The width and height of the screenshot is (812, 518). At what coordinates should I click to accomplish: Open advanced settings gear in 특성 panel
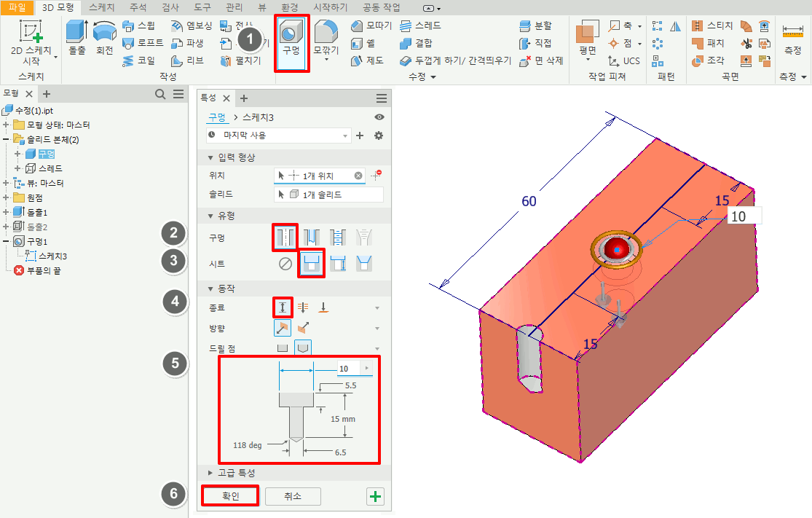[x=379, y=136]
